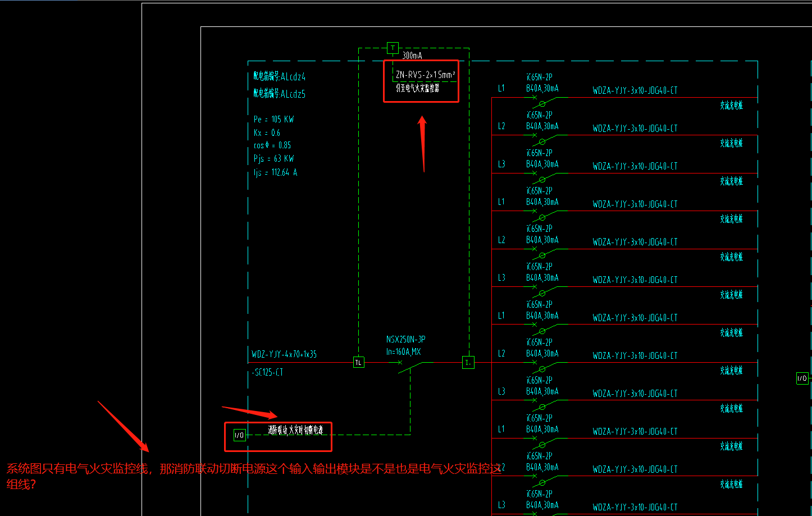Click the 配电箱编号:ALcdz5 label
The width and height of the screenshot is (812, 516).
pyautogui.click(x=280, y=94)
